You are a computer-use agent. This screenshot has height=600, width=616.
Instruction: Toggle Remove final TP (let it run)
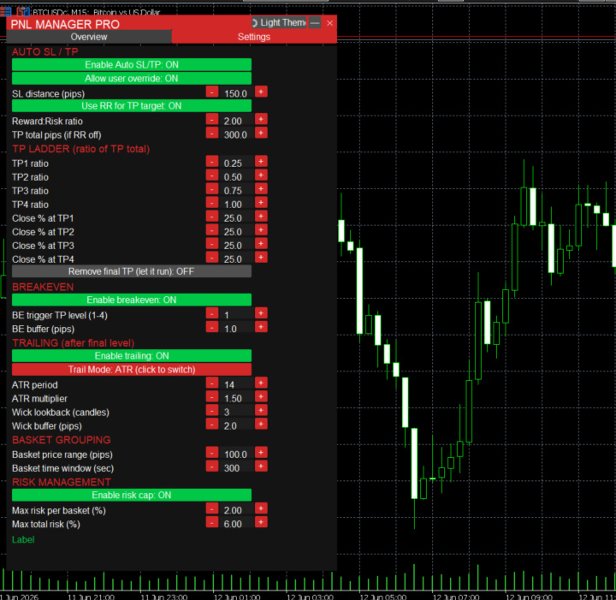[x=132, y=272]
